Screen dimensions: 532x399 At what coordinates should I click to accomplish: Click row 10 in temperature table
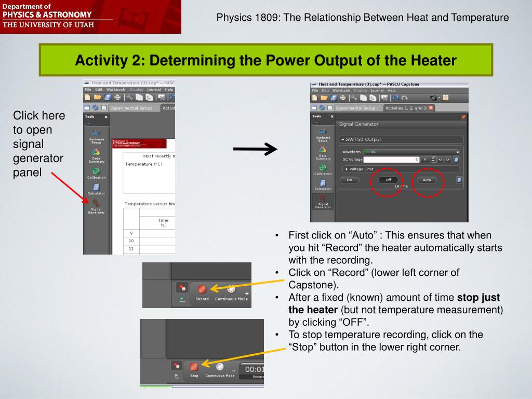(149, 241)
